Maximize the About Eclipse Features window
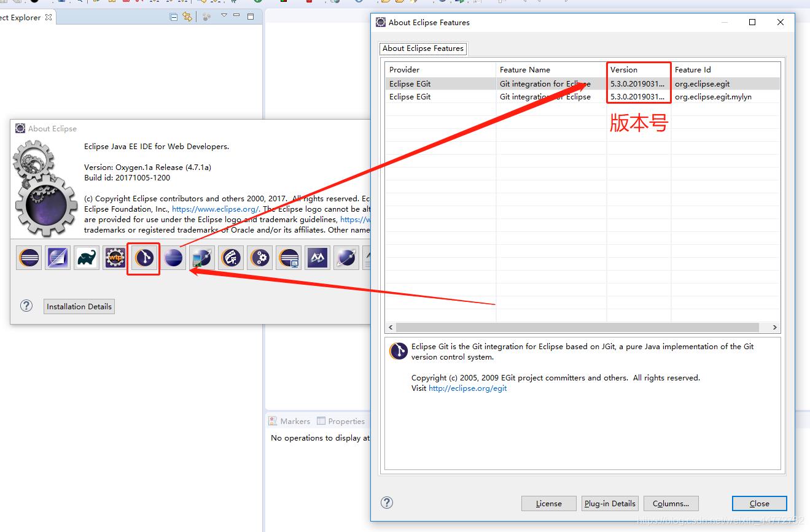 click(x=752, y=22)
